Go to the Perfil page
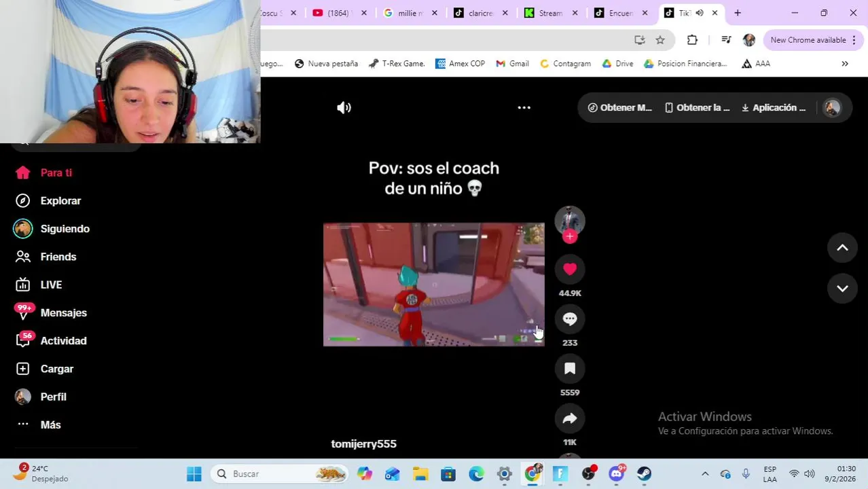This screenshot has width=868, height=489. (x=41, y=397)
